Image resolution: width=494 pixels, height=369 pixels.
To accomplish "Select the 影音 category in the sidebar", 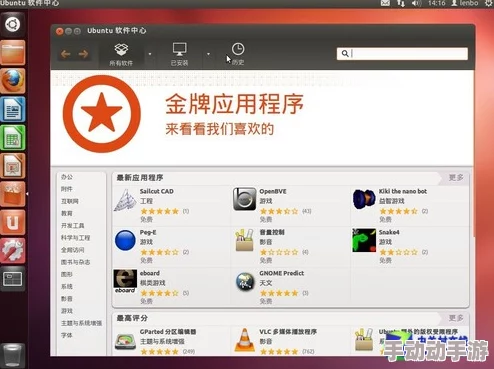I will point(67,299).
